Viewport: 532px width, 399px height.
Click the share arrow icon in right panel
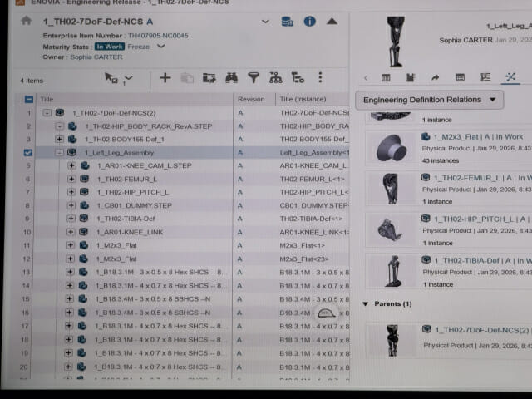[435, 77]
